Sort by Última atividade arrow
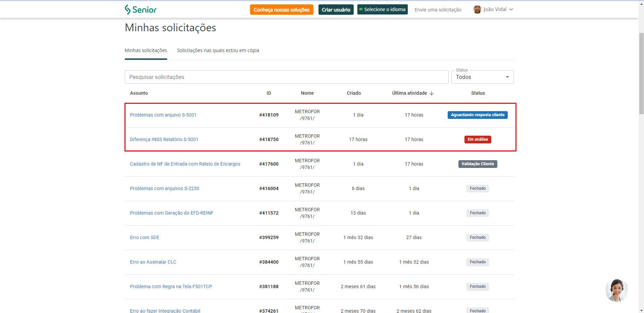The height and width of the screenshot is (313, 644). [x=432, y=93]
